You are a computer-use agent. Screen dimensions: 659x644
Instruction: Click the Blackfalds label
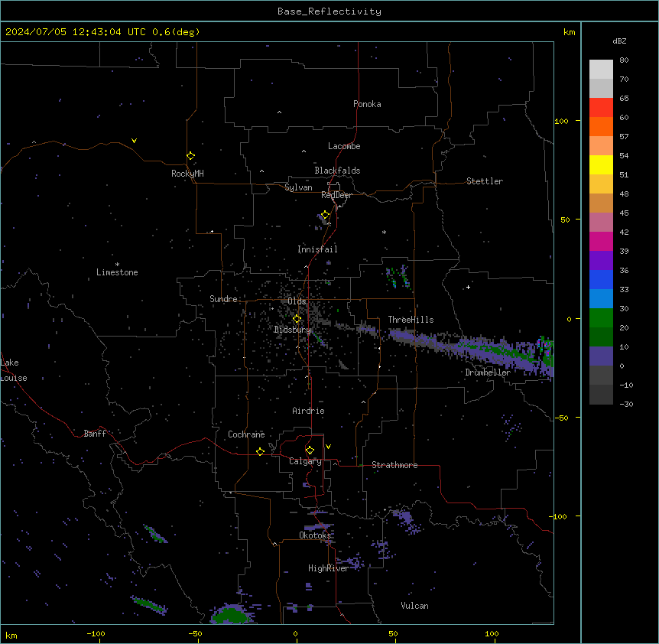point(337,171)
